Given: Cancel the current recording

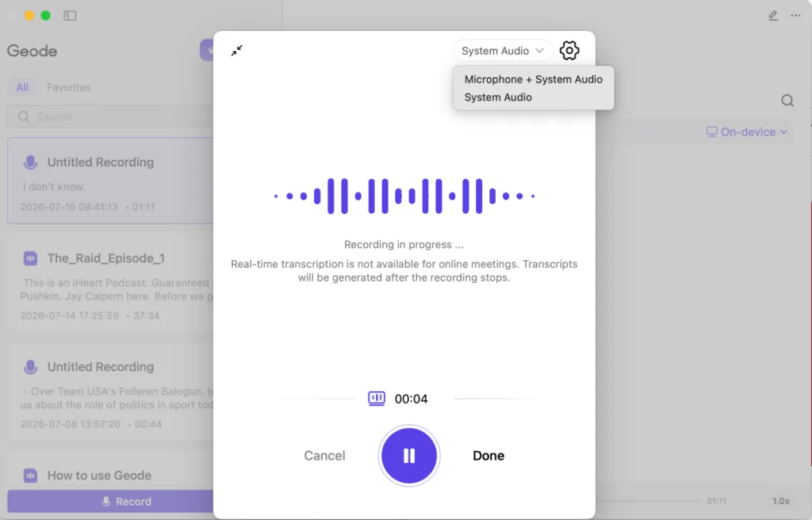Looking at the screenshot, I should pos(324,456).
